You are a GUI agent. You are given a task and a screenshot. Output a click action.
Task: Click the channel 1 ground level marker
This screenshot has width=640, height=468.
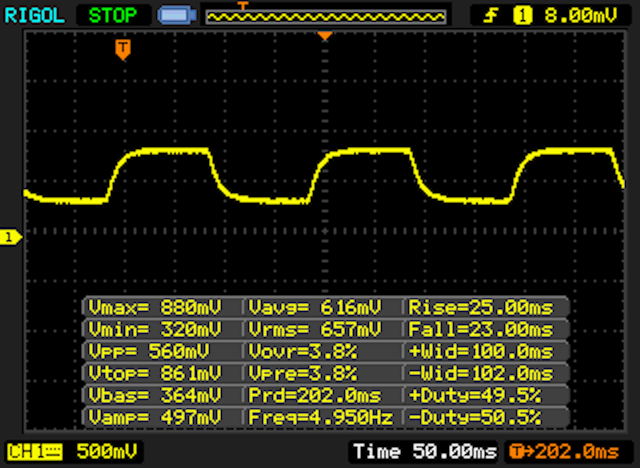tap(11, 237)
